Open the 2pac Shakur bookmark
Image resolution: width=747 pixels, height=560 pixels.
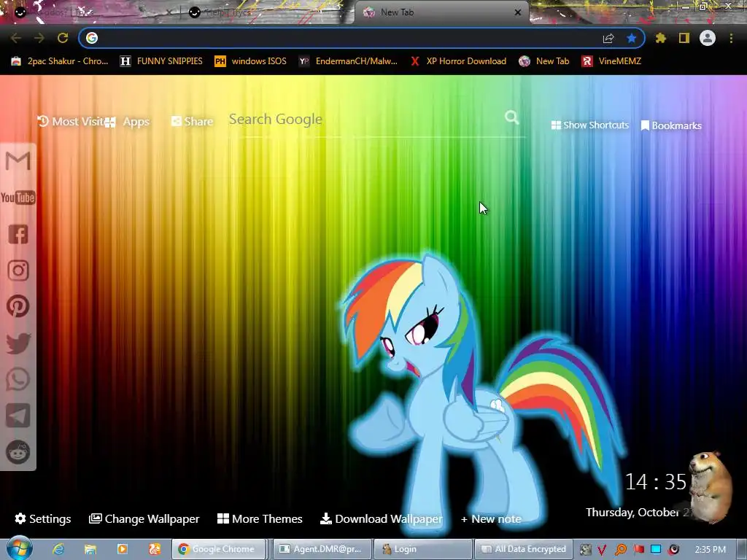pos(60,61)
